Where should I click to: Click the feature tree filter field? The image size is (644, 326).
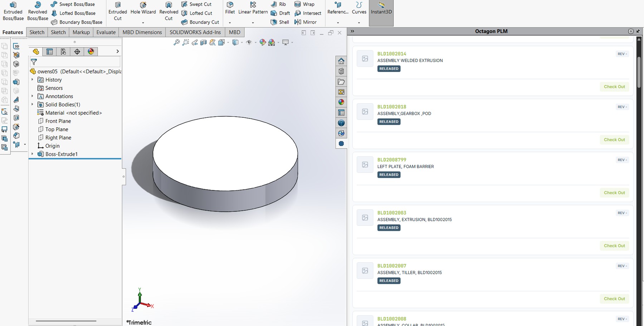[x=75, y=62]
